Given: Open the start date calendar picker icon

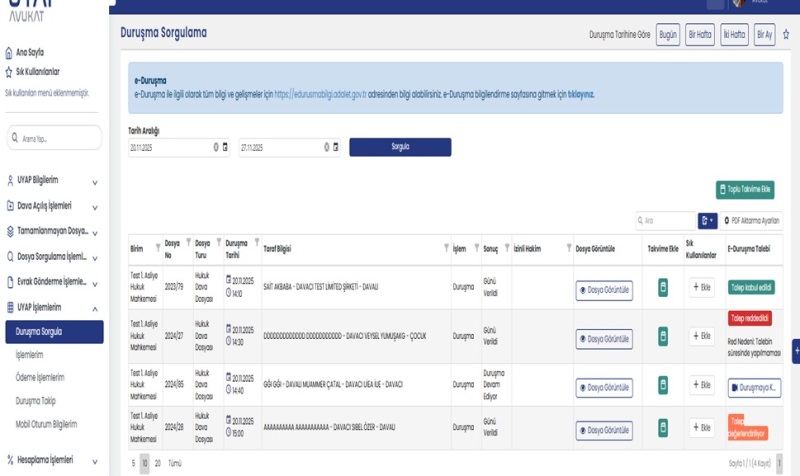Looking at the screenshot, I should (x=225, y=147).
